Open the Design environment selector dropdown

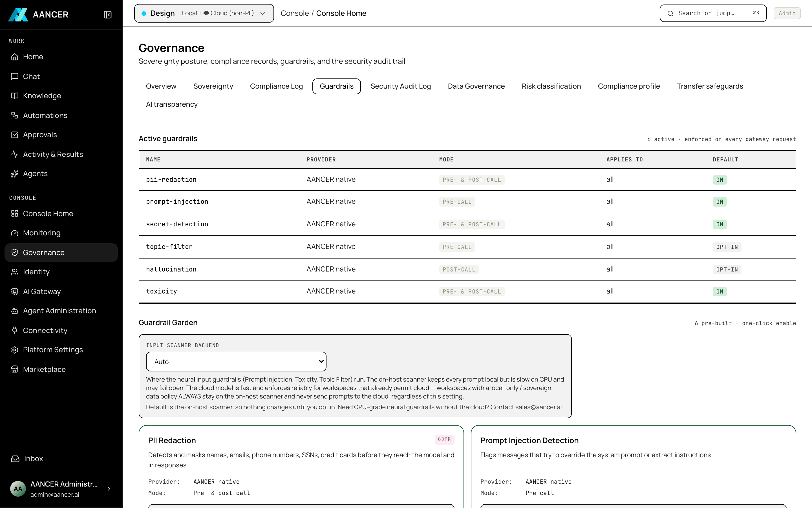tap(204, 14)
